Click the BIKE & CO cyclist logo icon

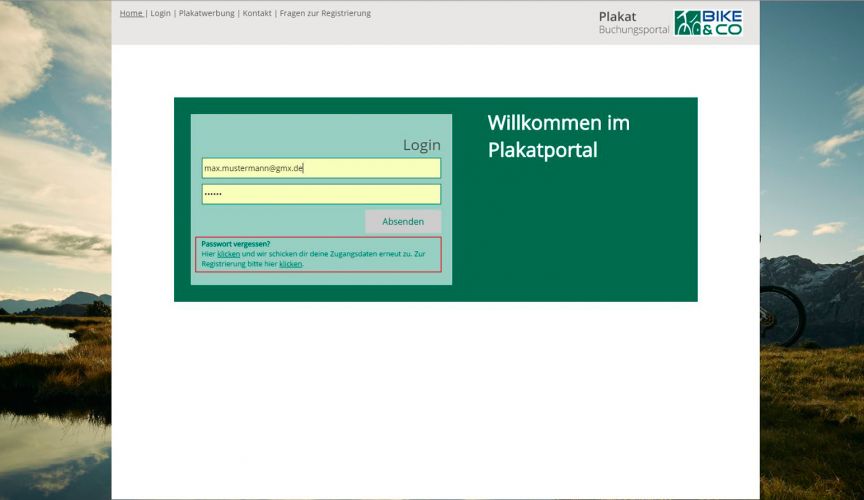coord(687,23)
